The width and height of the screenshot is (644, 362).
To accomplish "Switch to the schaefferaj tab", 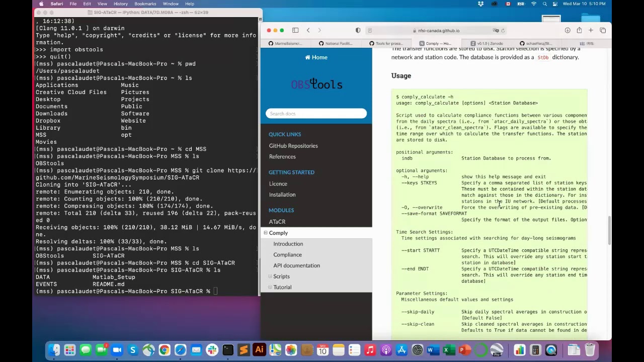I will coord(537,43).
